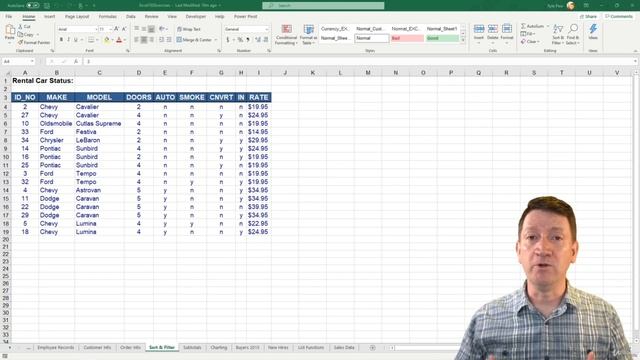
Task: Click in the Search box
Action: pyautogui.click(x=323, y=6)
